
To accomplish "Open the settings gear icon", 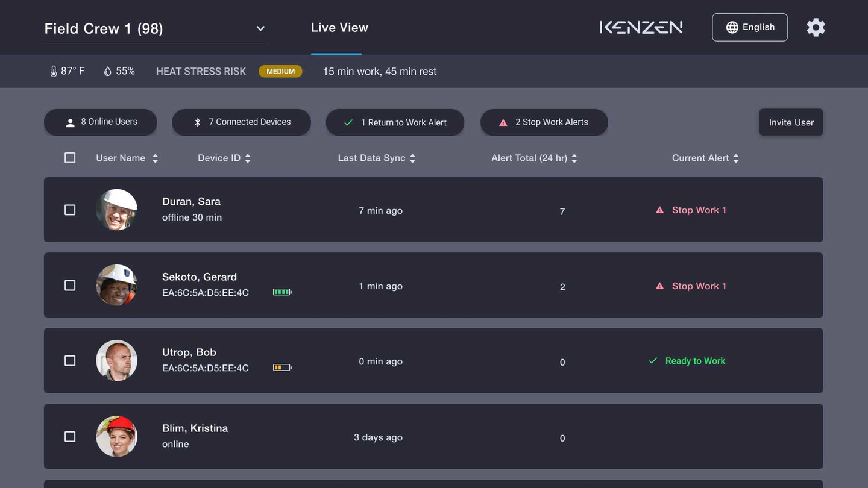I will point(816,28).
